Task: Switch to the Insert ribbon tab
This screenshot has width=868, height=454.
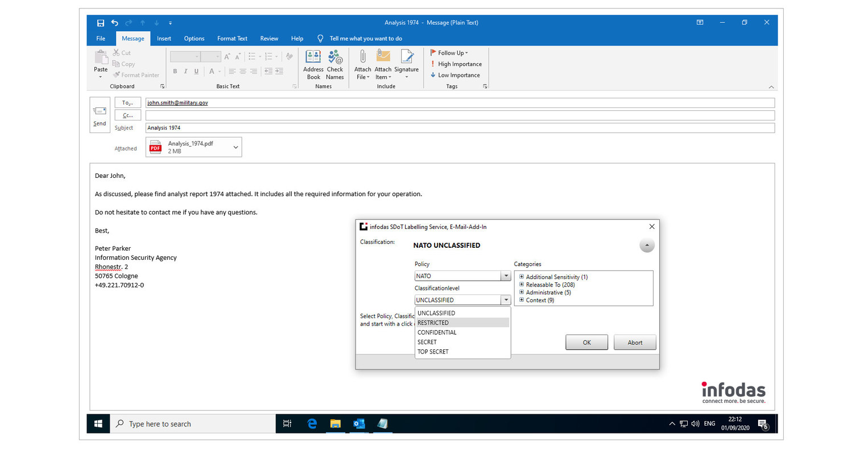Action: pyautogui.click(x=164, y=39)
